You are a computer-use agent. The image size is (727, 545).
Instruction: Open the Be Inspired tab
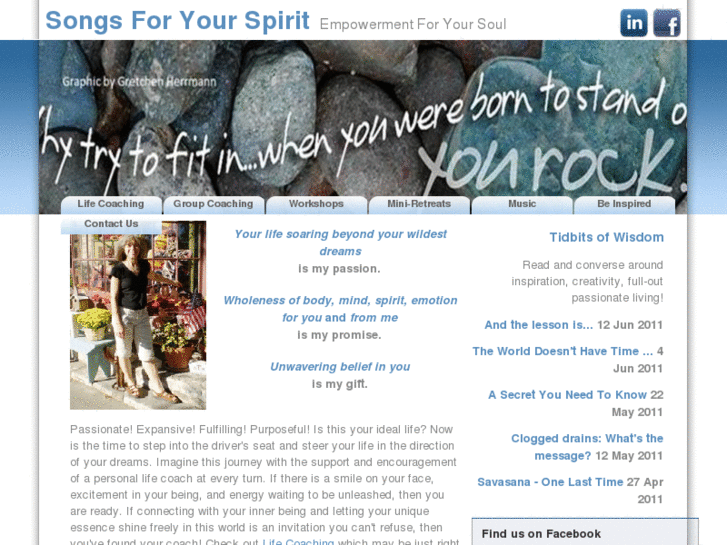point(625,205)
